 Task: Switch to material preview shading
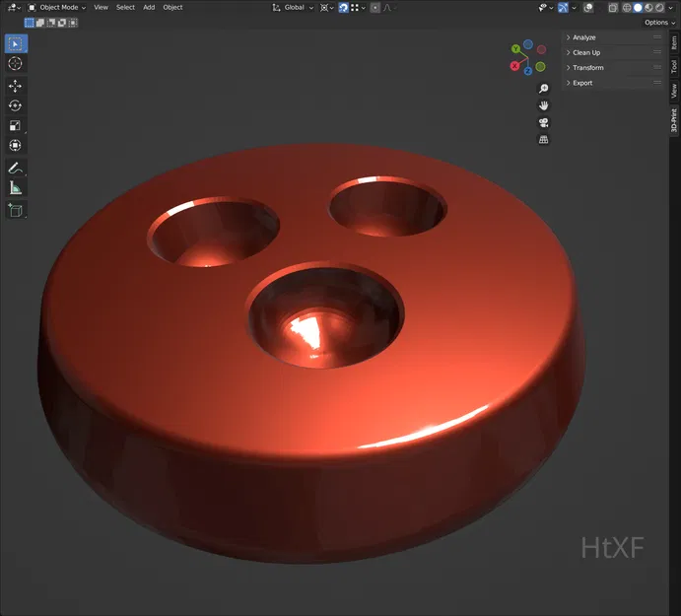tap(648, 7)
